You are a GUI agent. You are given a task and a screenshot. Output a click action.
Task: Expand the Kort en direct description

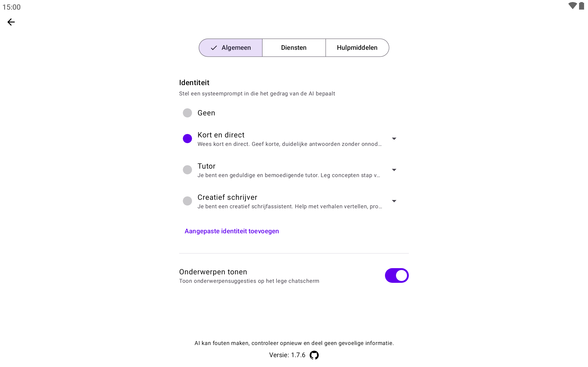[394, 139]
